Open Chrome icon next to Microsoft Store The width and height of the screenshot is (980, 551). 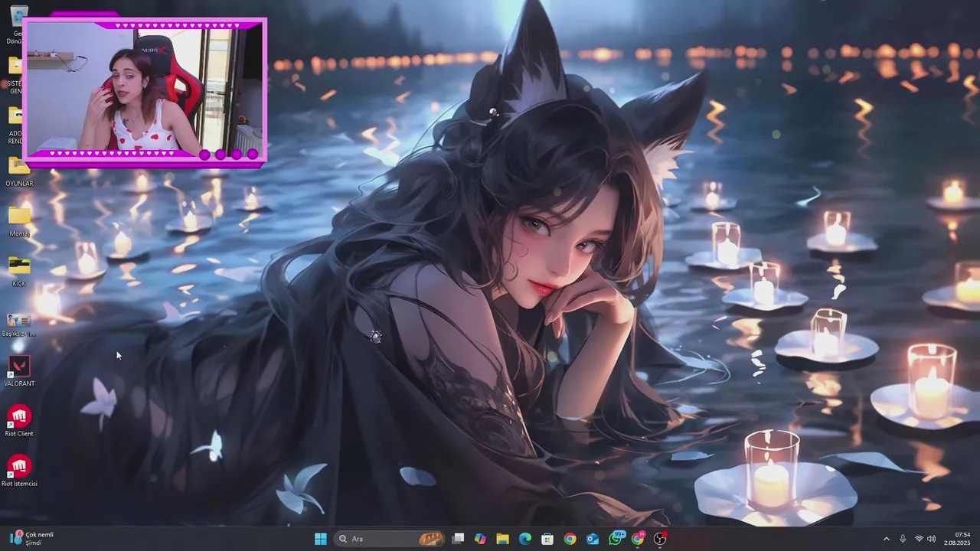click(570, 539)
